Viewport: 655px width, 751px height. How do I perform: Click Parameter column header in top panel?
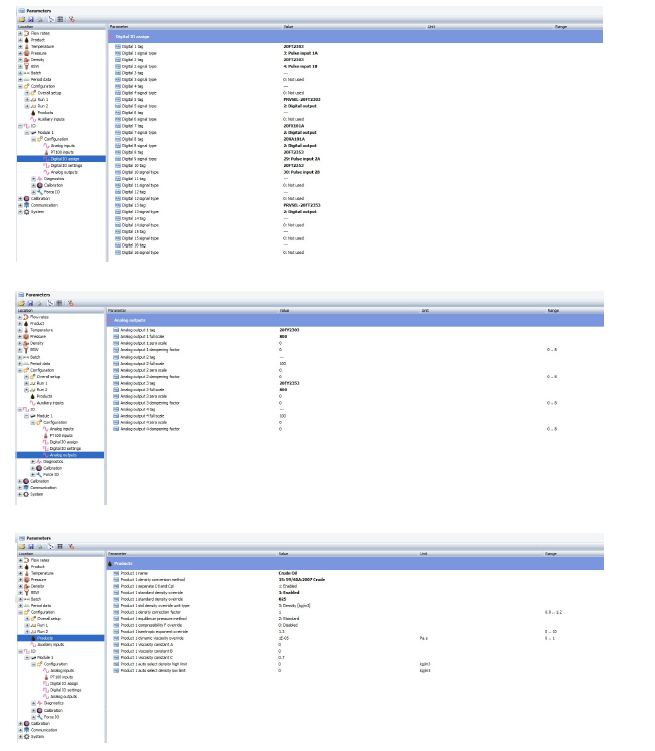coord(119,27)
